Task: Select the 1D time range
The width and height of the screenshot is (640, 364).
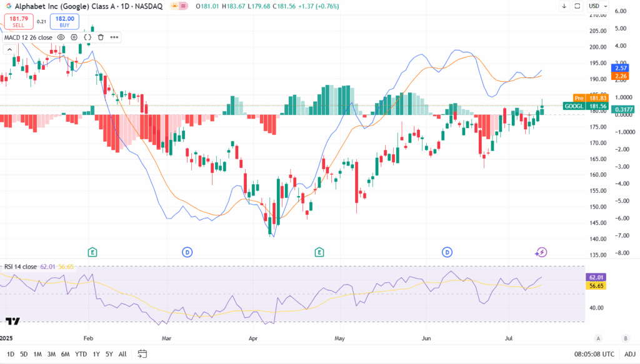Action: [11, 354]
